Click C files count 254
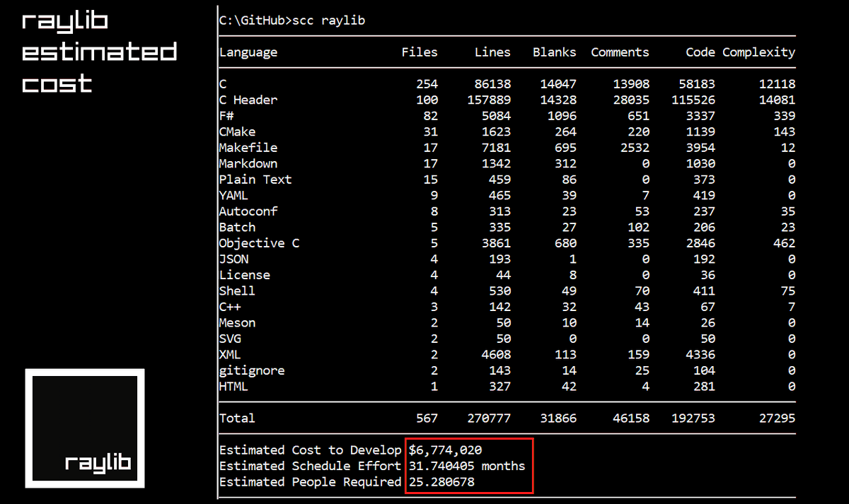Image resolution: width=849 pixels, height=504 pixels. click(427, 84)
